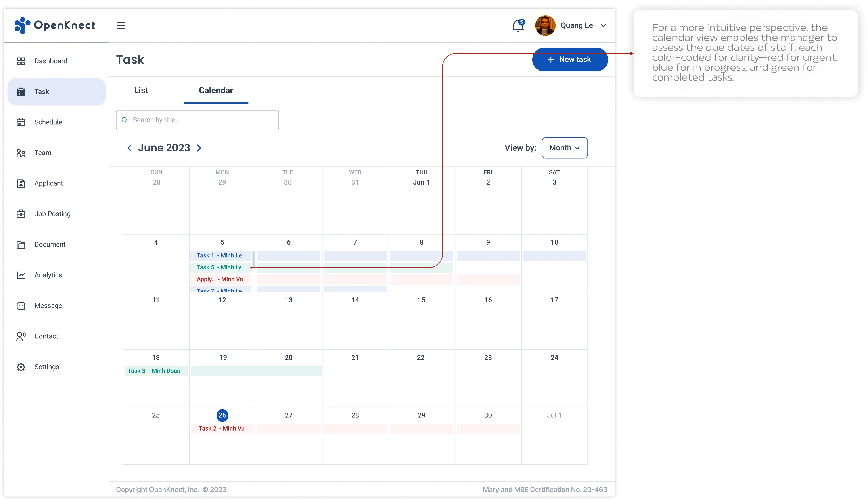Click the Contact icon
Screen dimensions: 868x500
click(x=21, y=336)
